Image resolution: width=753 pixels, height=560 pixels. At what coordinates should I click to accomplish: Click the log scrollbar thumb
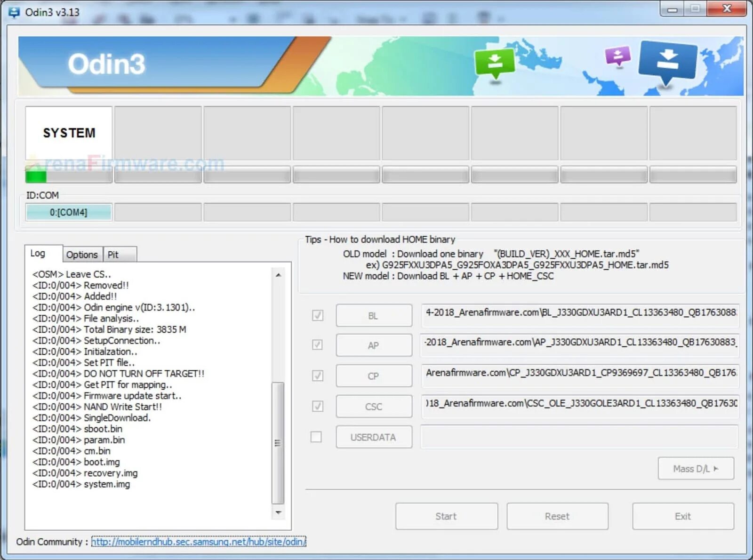point(278,443)
